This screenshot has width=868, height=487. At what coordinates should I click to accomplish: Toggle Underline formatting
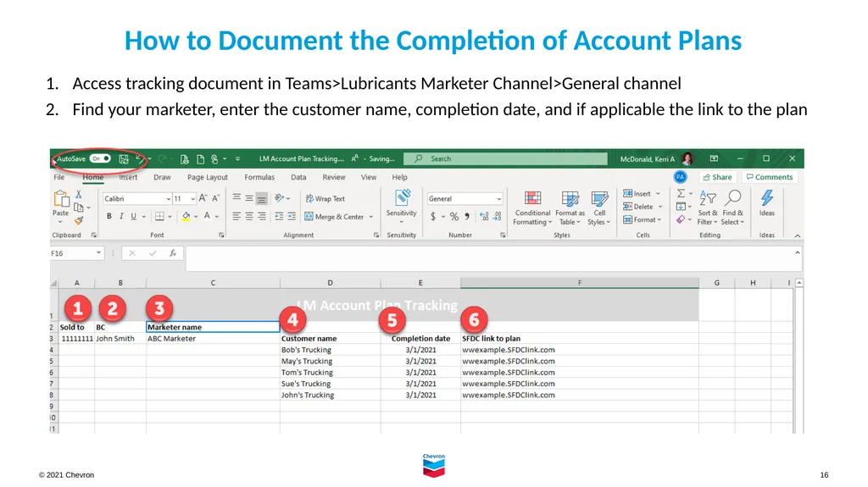pyautogui.click(x=133, y=216)
